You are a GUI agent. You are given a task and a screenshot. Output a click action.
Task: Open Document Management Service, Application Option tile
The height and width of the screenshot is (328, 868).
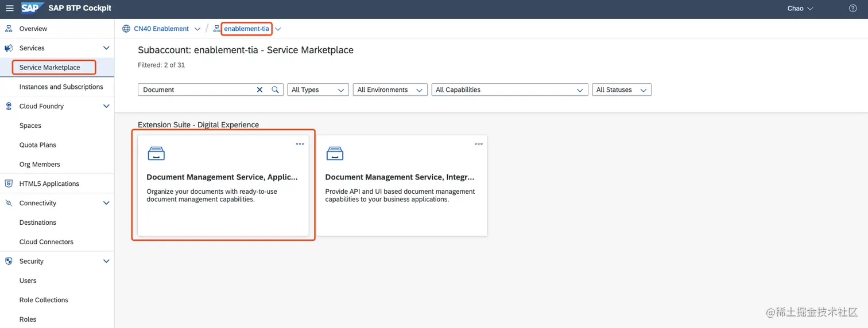pyautogui.click(x=223, y=186)
